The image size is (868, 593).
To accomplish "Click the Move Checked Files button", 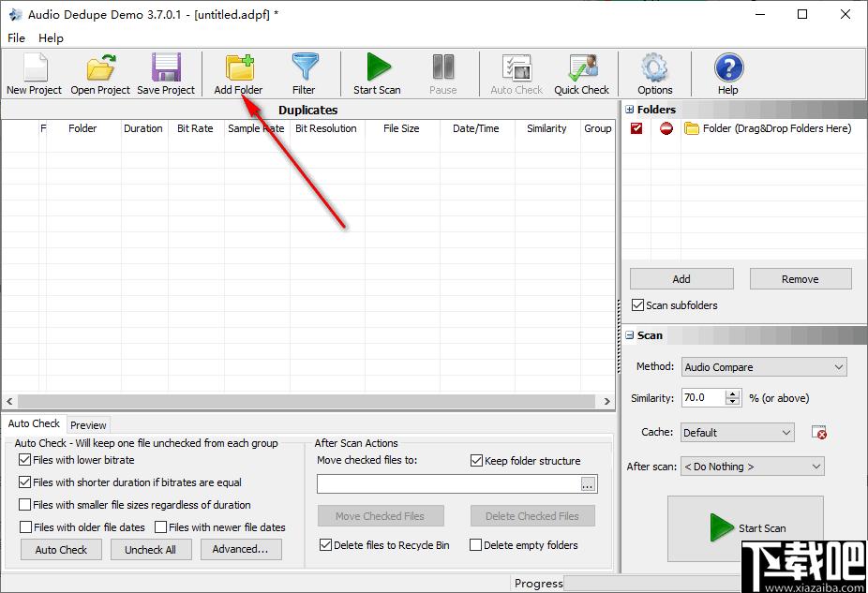I will point(381,515).
